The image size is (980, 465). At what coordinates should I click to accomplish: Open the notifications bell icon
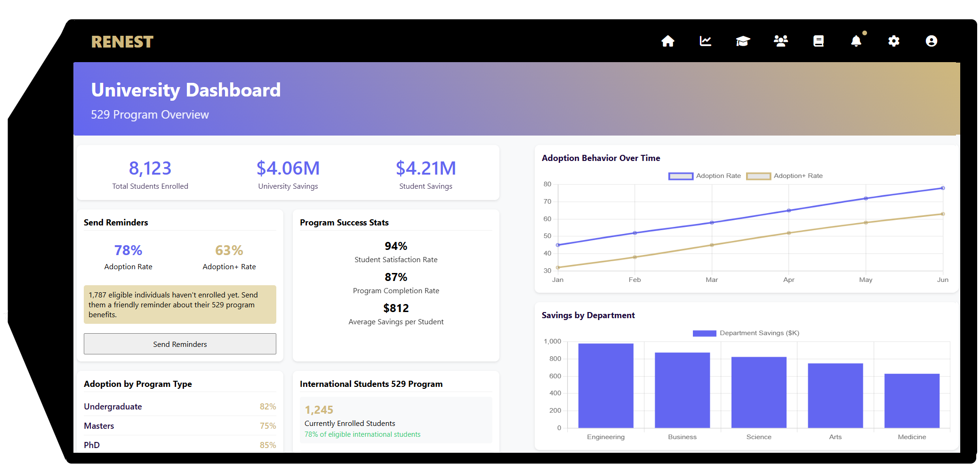[x=856, y=41]
